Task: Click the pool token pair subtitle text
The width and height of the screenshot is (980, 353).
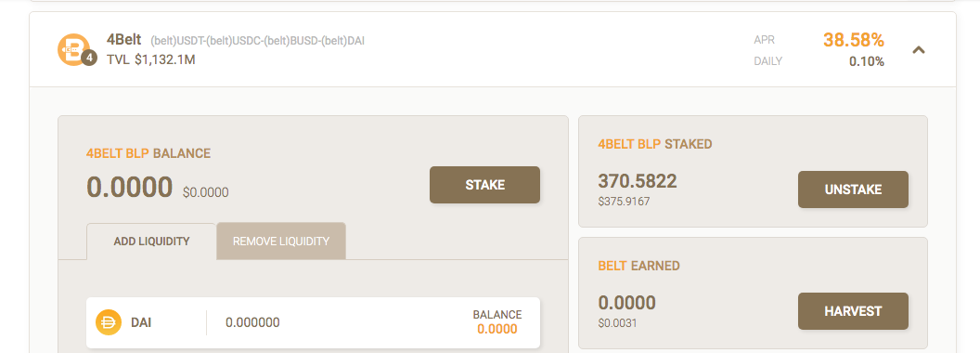Action: tap(257, 41)
